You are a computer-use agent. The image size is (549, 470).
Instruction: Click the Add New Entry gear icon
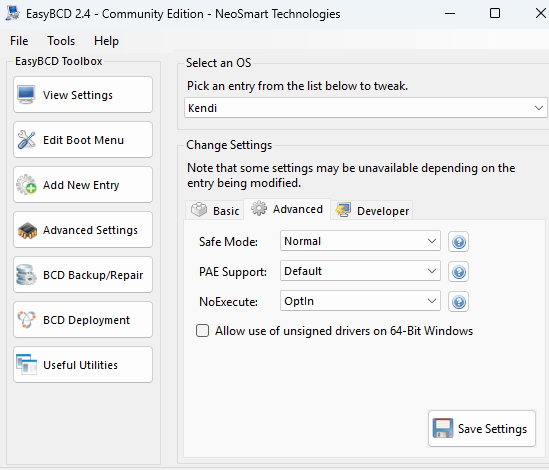(26, 185)
